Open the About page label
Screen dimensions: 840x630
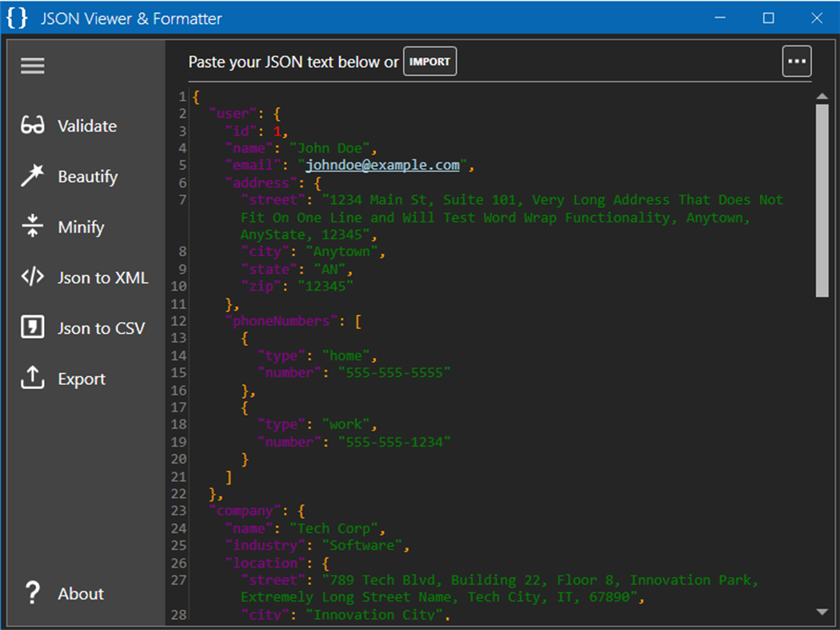tap(81, 593)
